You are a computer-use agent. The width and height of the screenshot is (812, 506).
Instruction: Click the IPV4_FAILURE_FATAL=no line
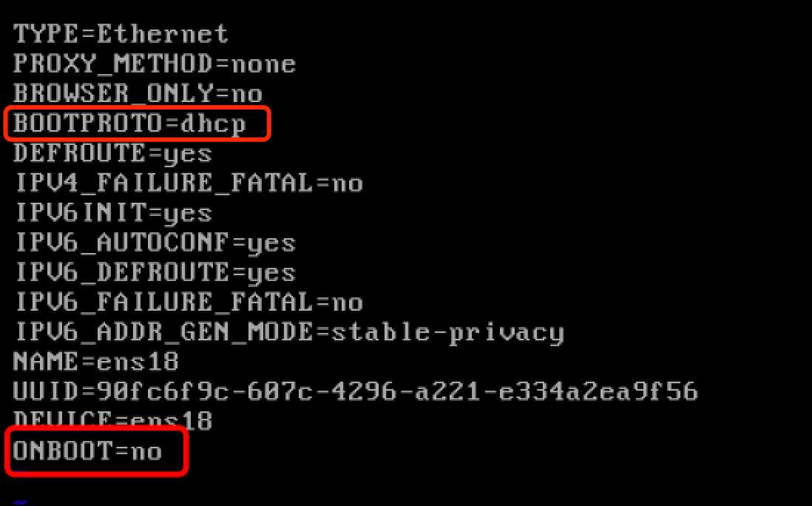tap(188, 183)
